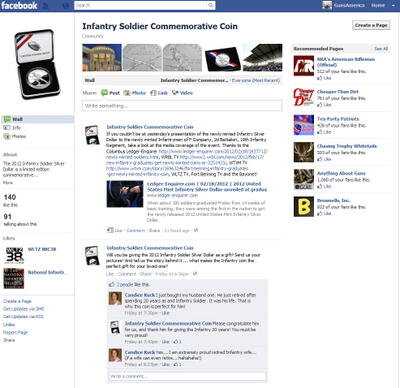Open Brownells yellow B logo icon

[304, 207]
